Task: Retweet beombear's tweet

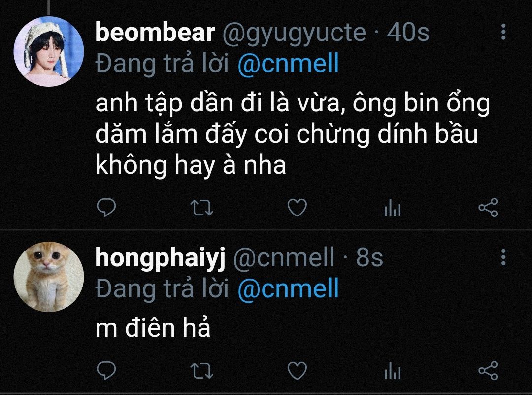Action: coord(202,208)
